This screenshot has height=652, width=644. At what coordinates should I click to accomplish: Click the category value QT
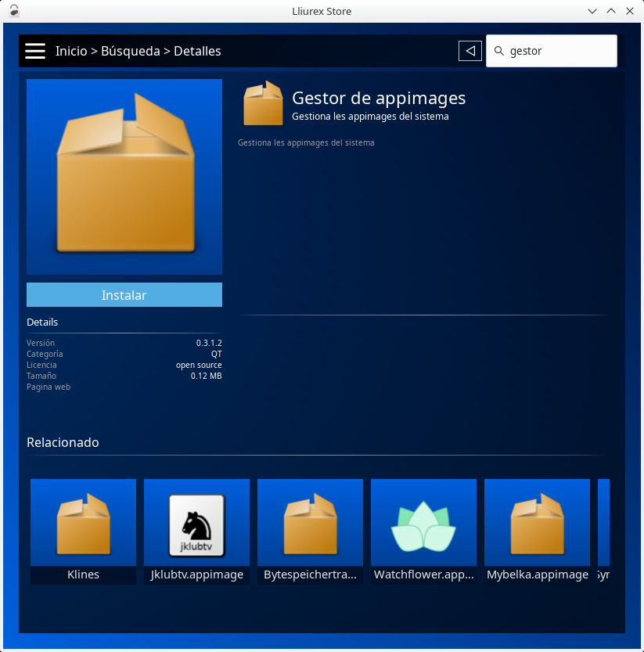click(216, 355)
